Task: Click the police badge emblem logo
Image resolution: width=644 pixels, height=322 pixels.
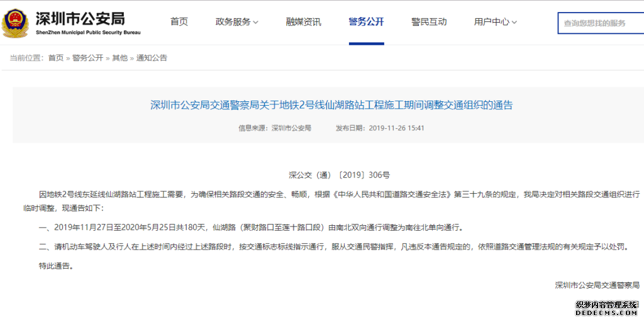Action: coord(14,23)
